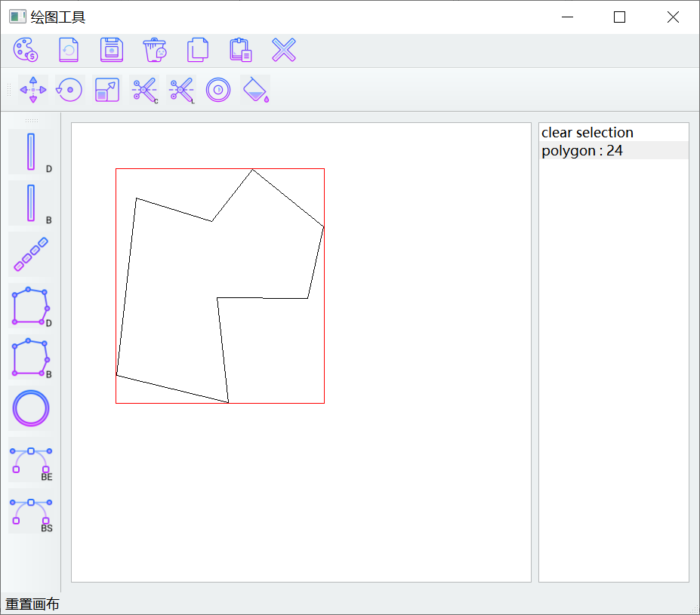Choose the curve tool labeled BE

pos(31,460)
